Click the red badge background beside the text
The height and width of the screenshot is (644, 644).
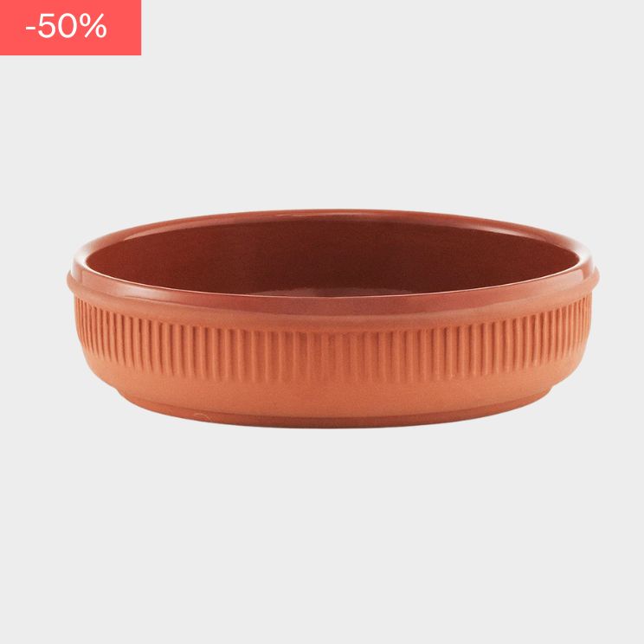[x=124, y=27]
